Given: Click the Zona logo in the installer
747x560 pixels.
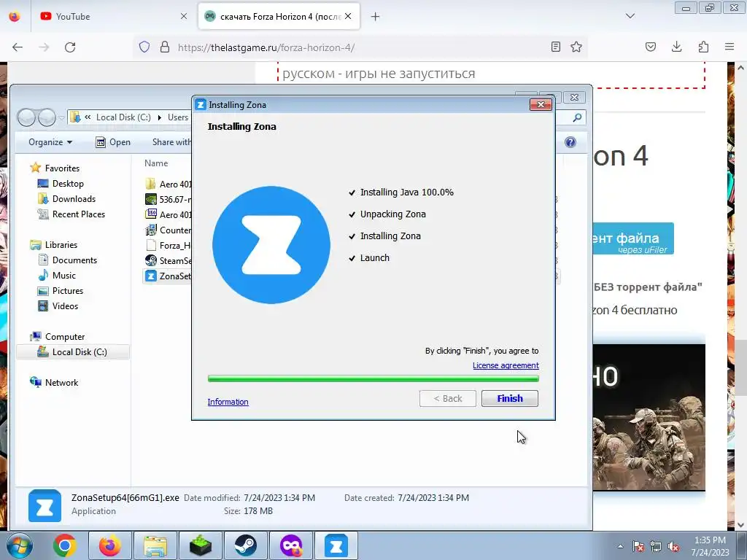Looking at the screenshot, I should pyautogui.click(x=271, y=245).
